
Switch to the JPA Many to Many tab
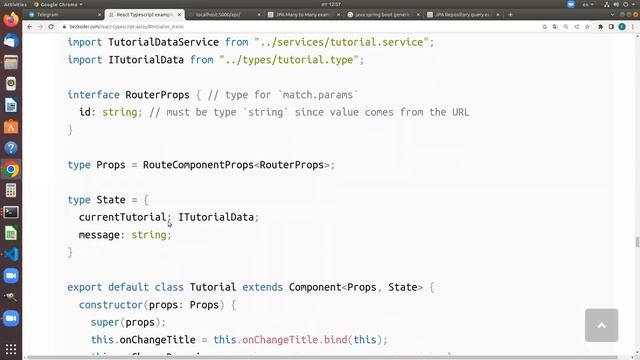click(x=304, y=14)
